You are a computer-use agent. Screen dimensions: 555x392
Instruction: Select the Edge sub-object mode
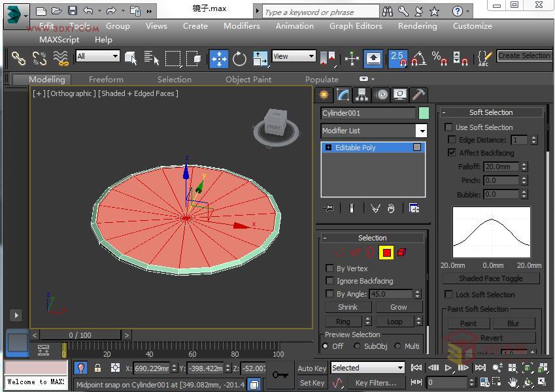pos(356,253)
